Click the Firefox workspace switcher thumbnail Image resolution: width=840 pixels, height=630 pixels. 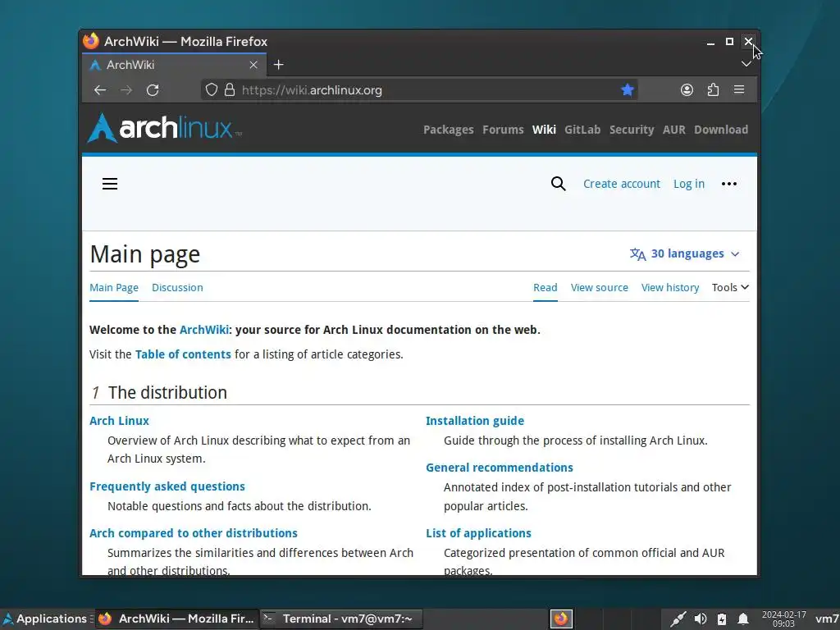tap(561, 619)
